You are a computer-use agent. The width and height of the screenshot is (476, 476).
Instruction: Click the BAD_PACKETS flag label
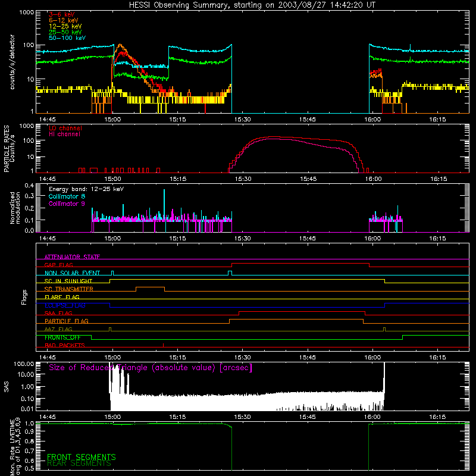tap(65, 345)
